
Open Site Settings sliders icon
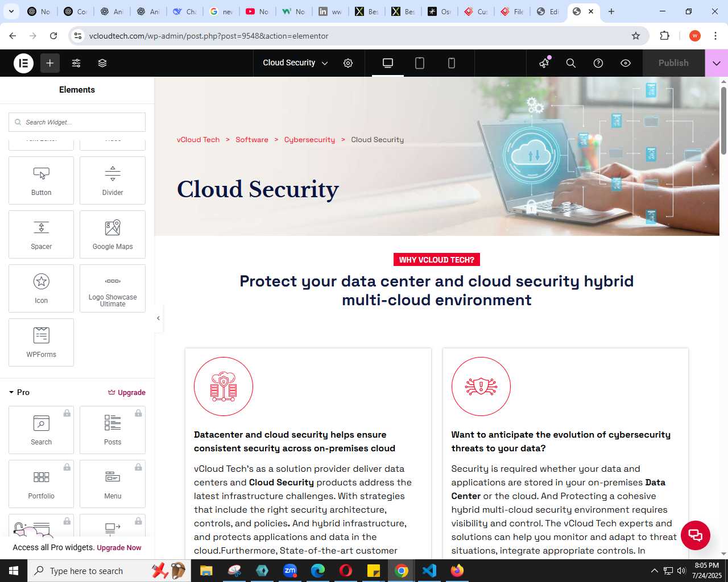pos(76,63)
